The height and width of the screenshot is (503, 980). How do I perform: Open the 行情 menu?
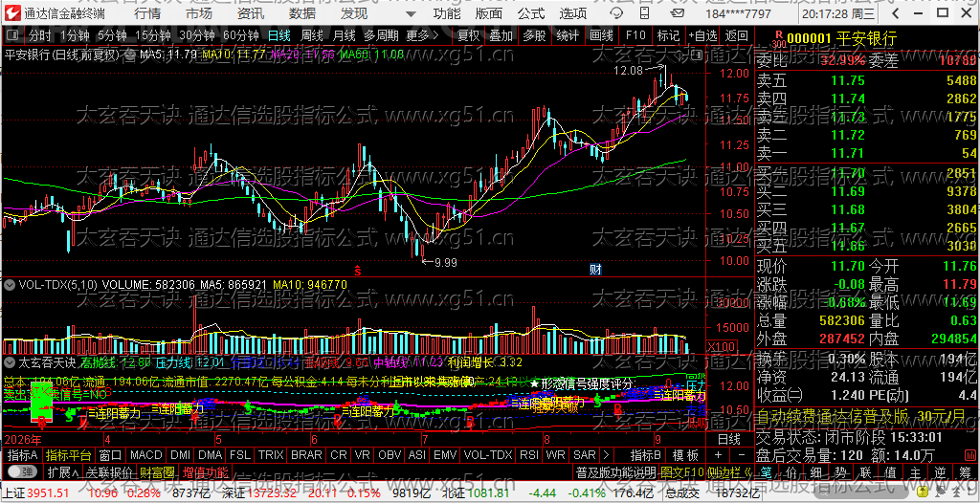click(146, 13)
